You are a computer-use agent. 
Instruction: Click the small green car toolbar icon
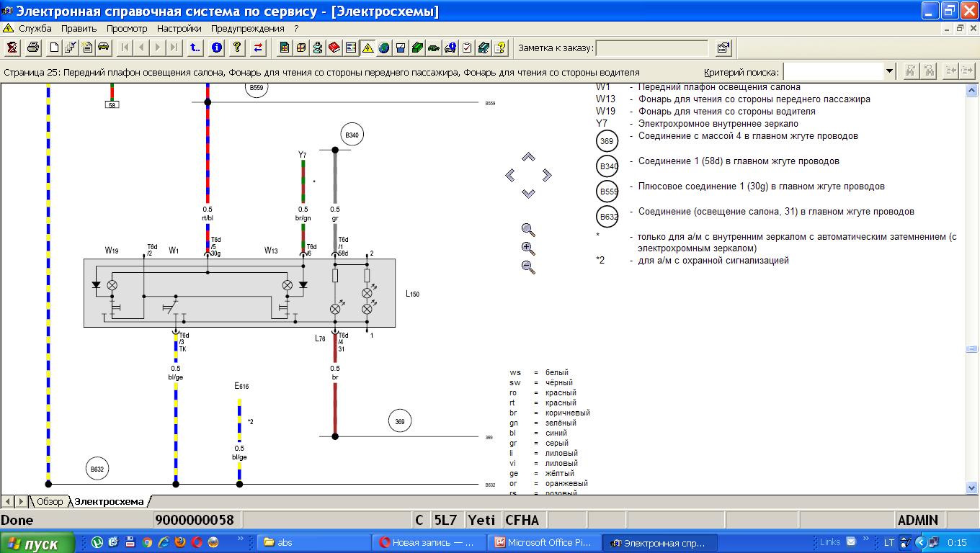434,48
